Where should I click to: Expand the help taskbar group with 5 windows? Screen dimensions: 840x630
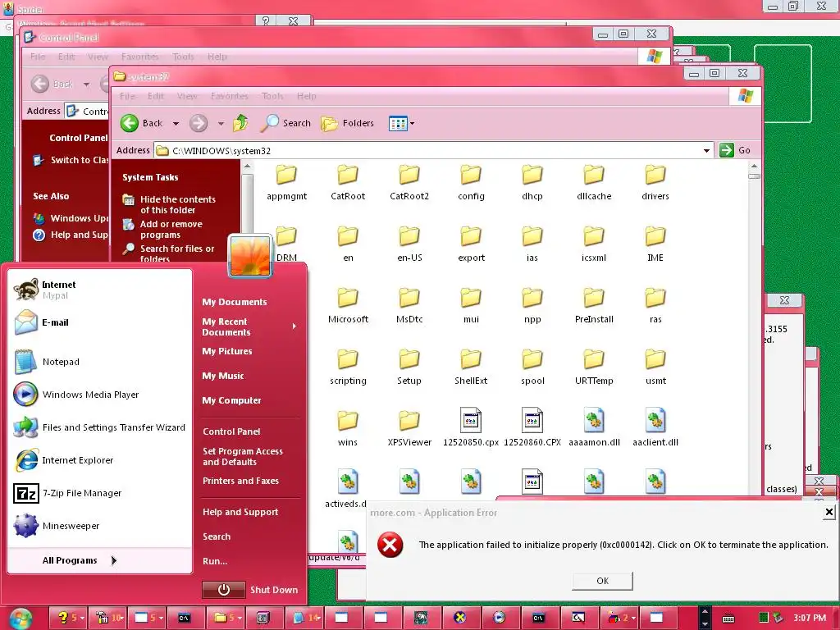point(69,618)
